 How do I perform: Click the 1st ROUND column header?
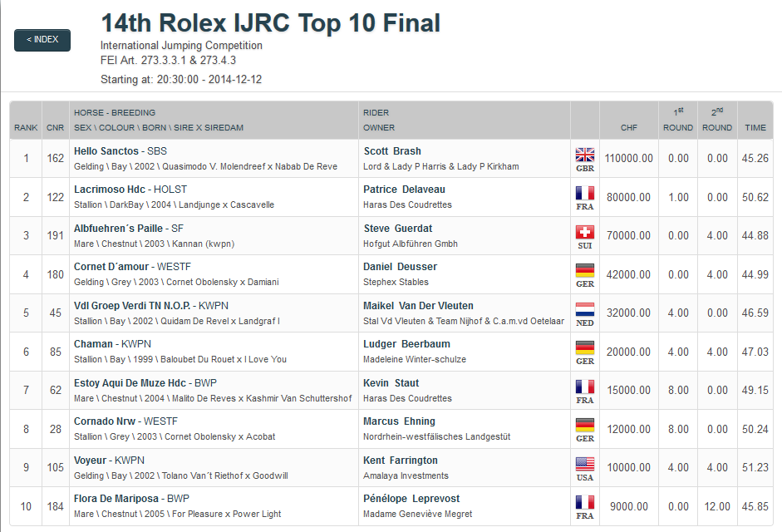pos(678,120)
